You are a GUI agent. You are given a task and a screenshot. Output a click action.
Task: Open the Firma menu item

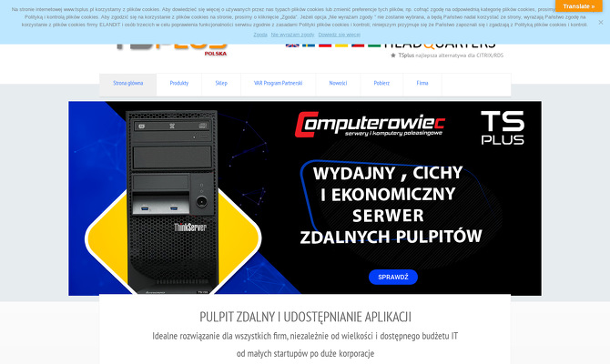(x=422, y=83)
